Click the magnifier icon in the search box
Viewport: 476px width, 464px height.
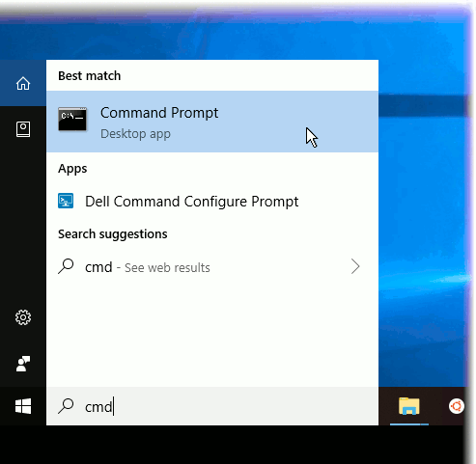click(x=66, y=406)
